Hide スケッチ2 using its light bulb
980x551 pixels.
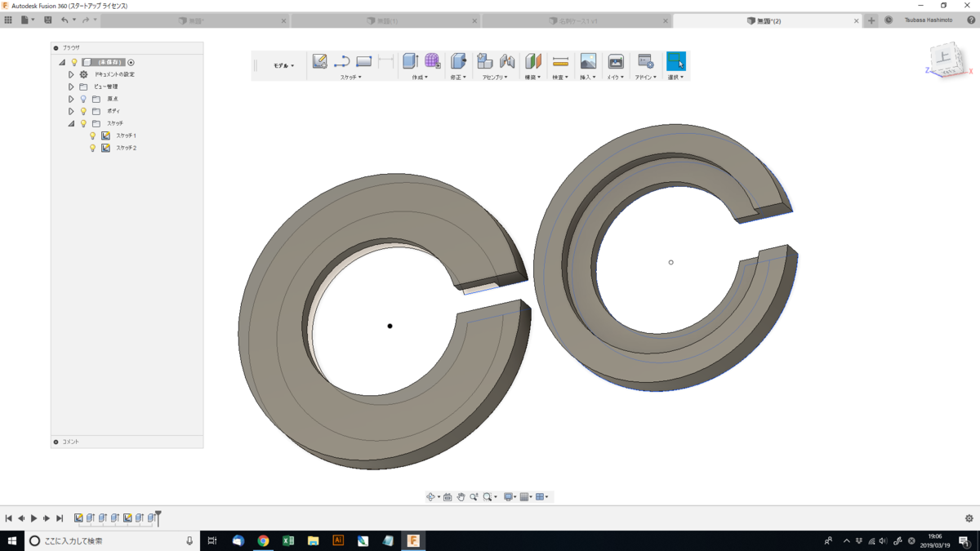(x=93, y=148)
